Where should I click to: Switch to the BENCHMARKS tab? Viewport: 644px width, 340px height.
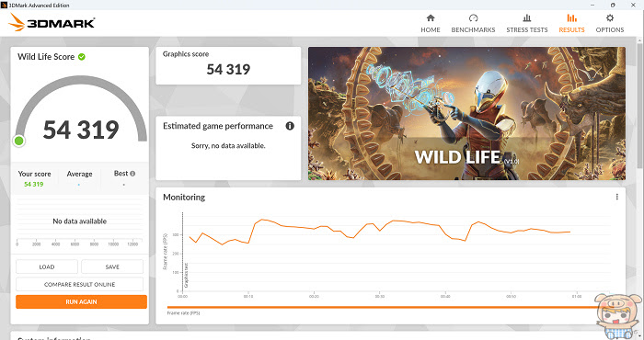pyautogui.click(x=473, y=30)
